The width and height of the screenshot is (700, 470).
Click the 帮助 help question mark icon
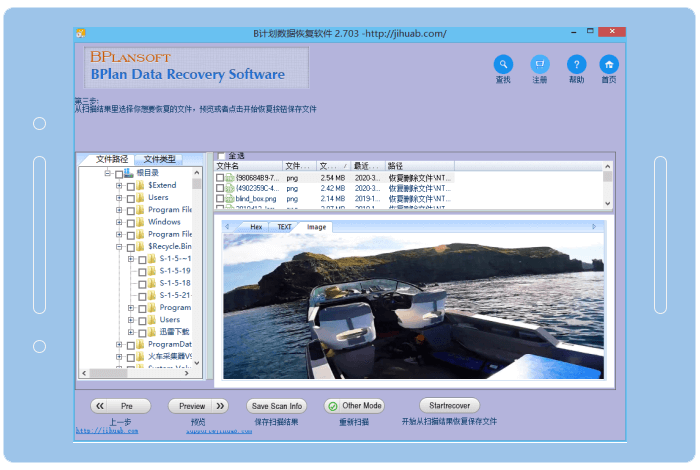point(576,64)
